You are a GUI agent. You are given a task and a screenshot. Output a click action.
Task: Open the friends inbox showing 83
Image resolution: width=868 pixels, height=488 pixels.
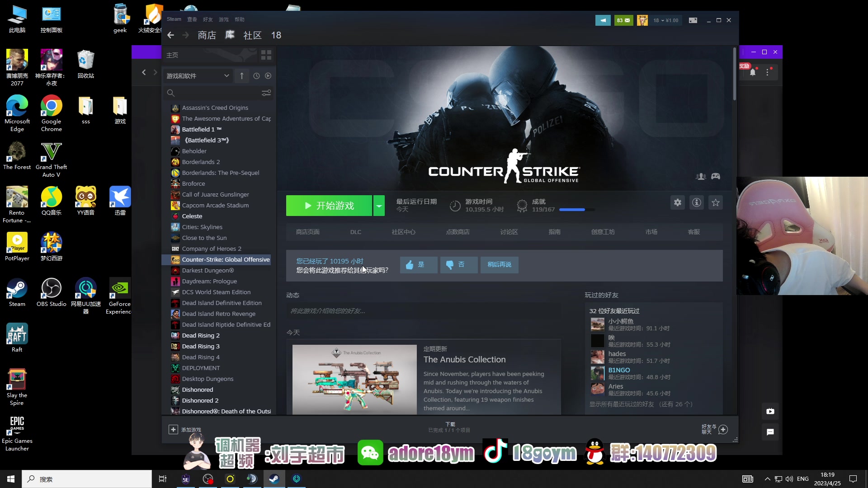coord(623,20)
